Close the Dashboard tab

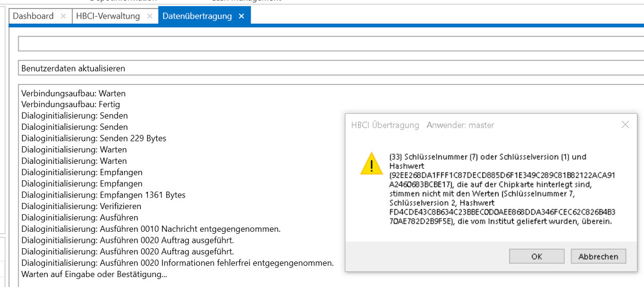63,16
